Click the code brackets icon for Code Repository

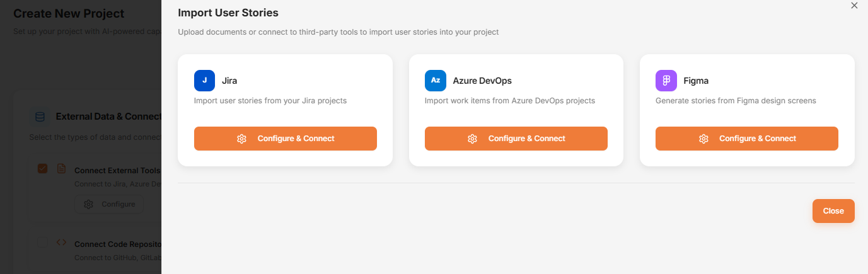tap(61, 243)
